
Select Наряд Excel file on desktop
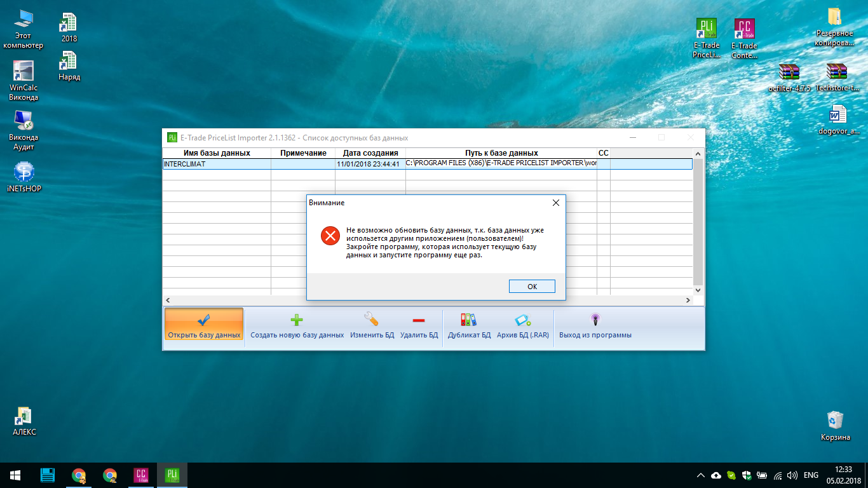69,66
